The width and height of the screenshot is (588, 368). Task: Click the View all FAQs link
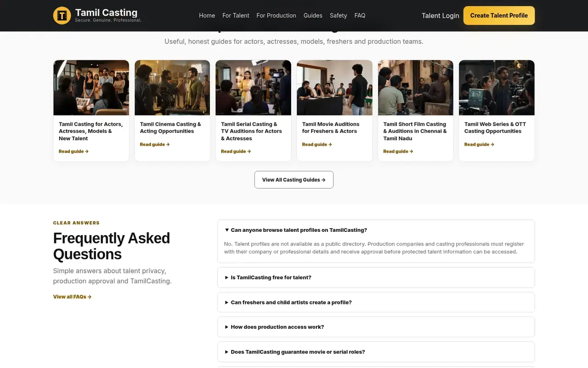coord(72,297)
